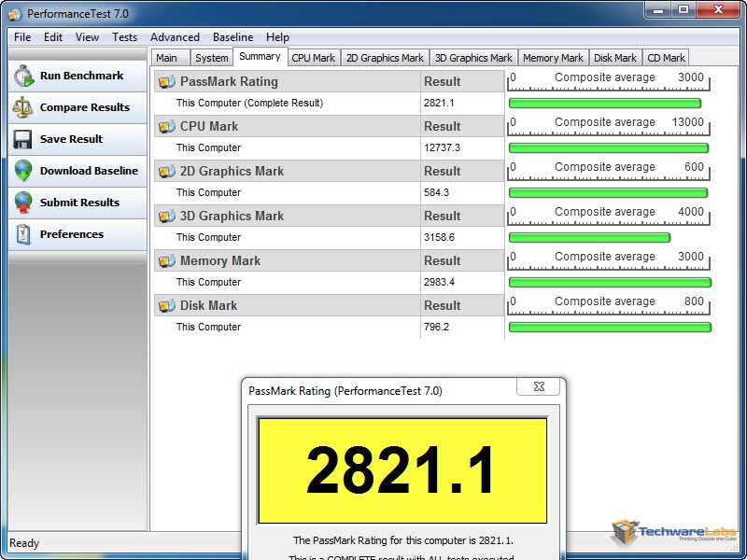Switch to the CPU Mark tab
Viewport: 747px width, 560px height.
(x=314, y=58)
